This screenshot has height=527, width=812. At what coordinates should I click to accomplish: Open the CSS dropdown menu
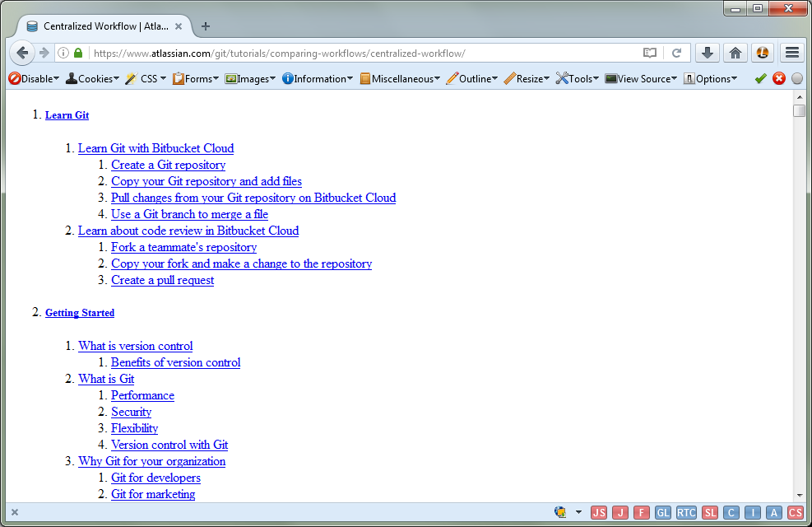[x=146, y=79]
